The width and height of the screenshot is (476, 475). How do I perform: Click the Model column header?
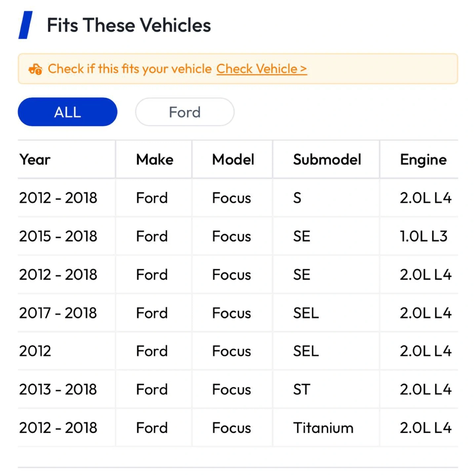233,159
